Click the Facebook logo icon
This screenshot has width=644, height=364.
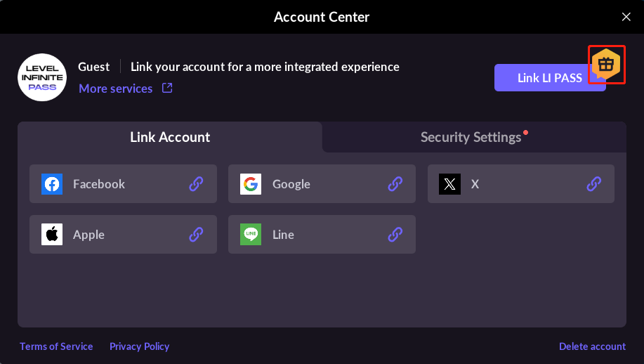[52, 184]
